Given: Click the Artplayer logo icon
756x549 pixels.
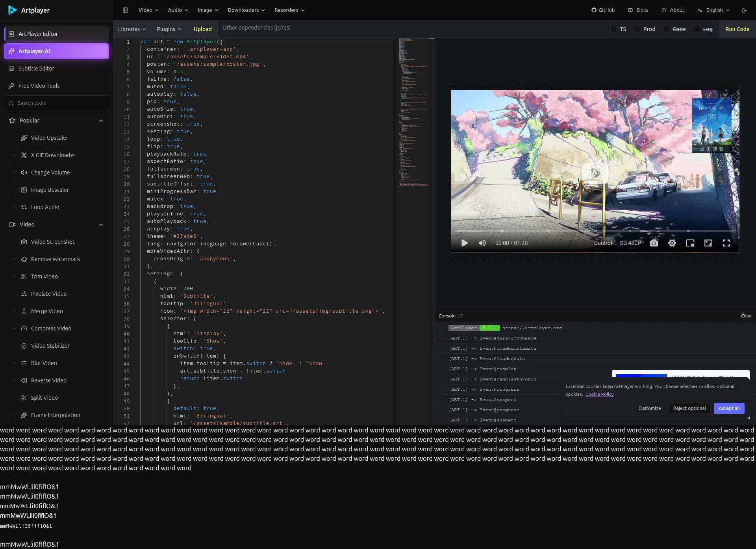Looking at the screenshot, I should (12, 10).
